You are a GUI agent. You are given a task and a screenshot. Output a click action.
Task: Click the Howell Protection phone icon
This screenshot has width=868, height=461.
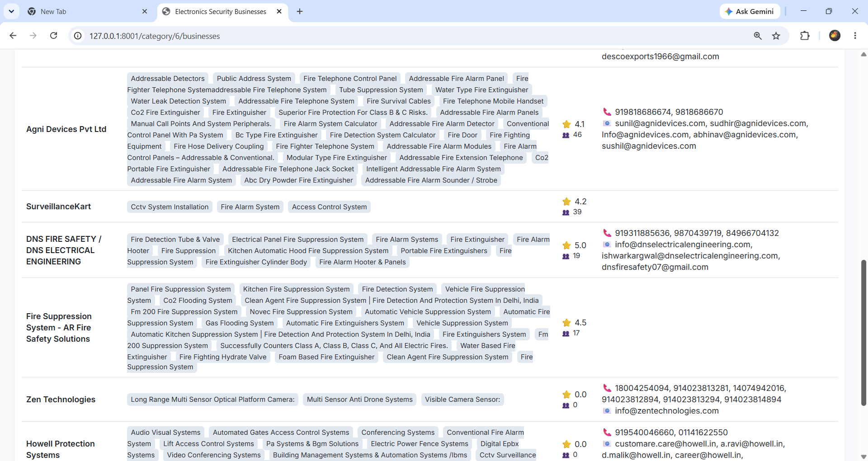(607, 432)
